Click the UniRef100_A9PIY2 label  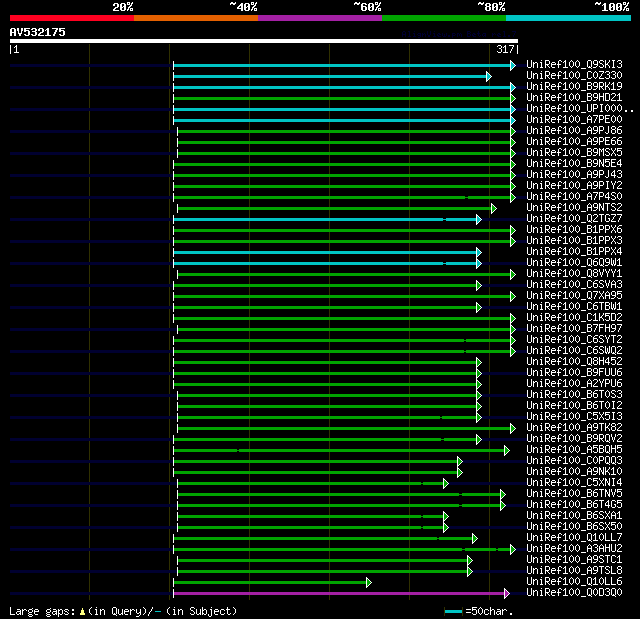[574, 186]
